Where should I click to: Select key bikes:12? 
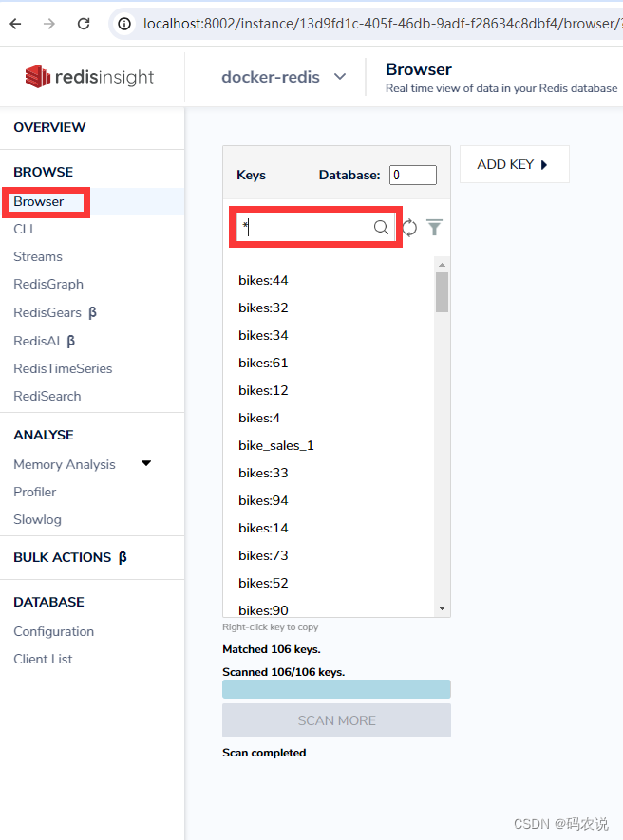[x=263, y=390]
